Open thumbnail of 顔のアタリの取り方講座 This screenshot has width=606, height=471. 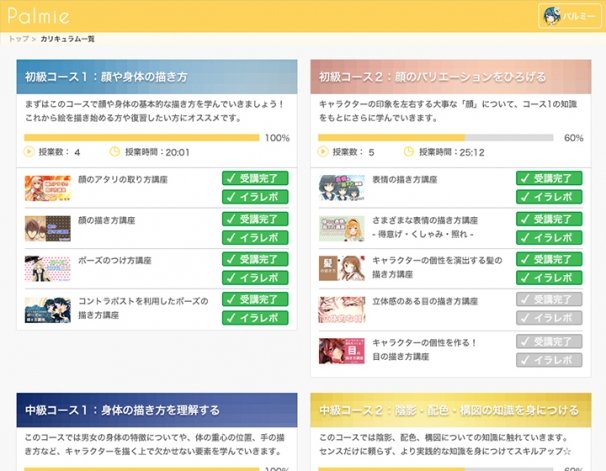48,188
